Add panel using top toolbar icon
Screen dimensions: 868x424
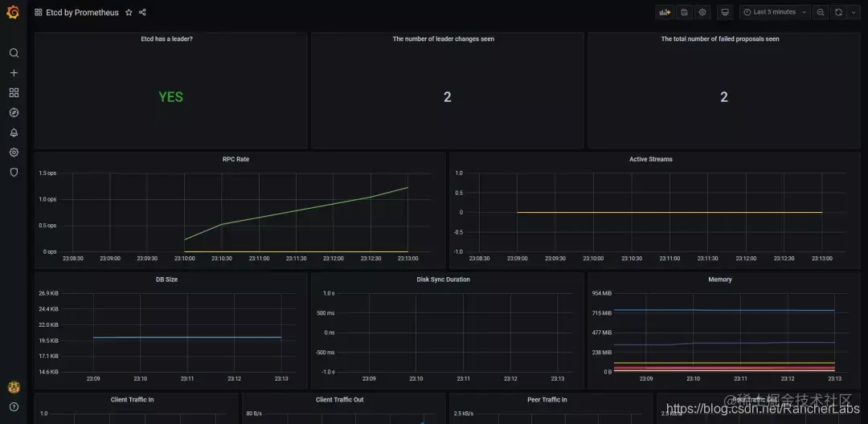[665, 12]
